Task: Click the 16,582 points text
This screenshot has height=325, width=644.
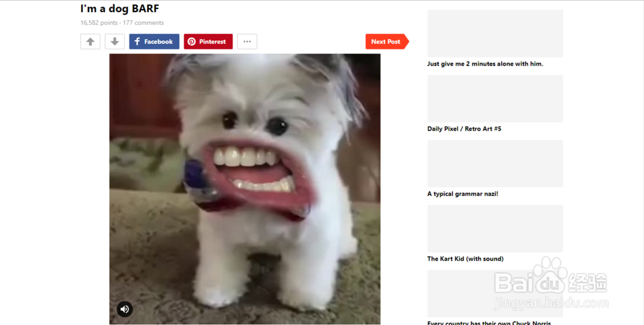Action: click(x=99, y=23)
